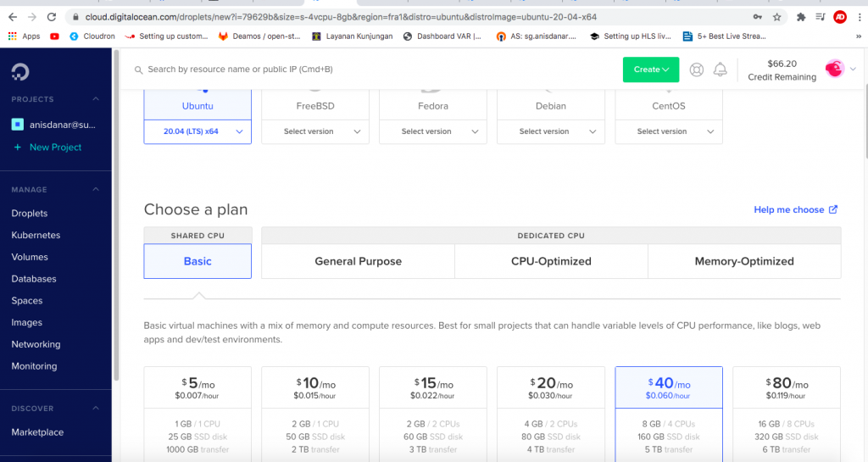Reload the page with refresh icon
This screenshot has height=462, width=868.
click(x=52, y=17)
